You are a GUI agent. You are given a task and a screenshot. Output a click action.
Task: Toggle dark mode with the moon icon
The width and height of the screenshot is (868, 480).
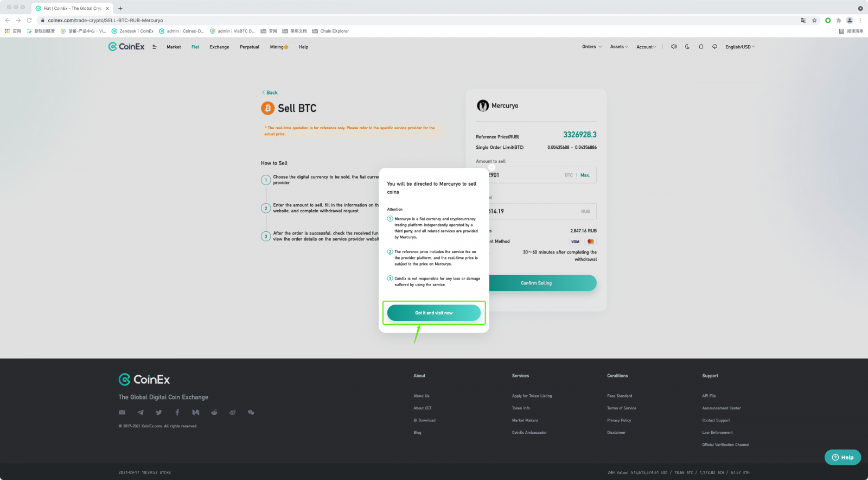tap(687, 47)
